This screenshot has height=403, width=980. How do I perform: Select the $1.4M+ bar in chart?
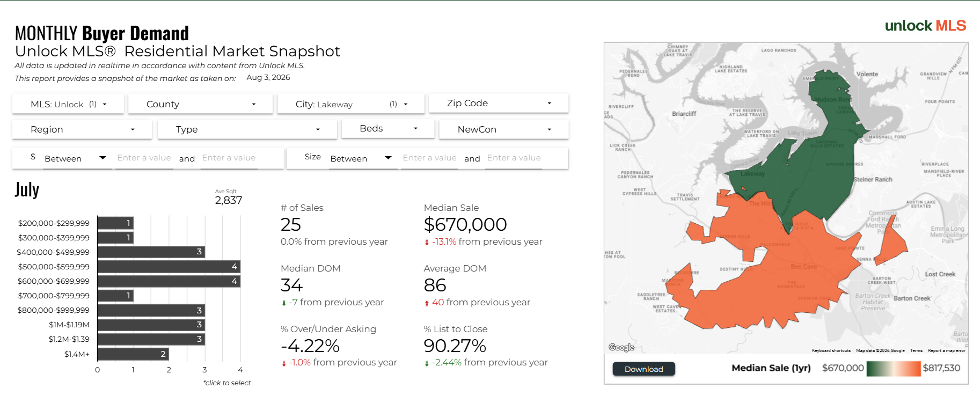[133, 354]
